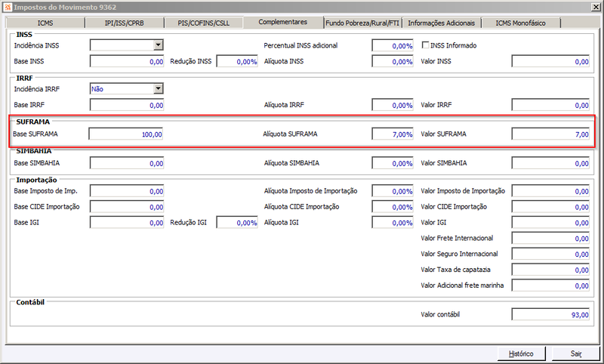Click the Incidência IRRF label
This screenshot has height=364, width=604.
pyautogui.click(x=37, y=89)
